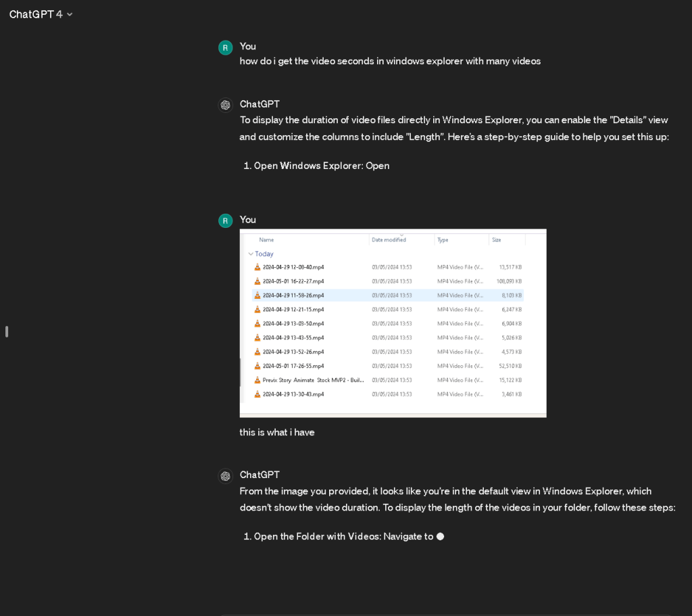Click the first "ChatGPT" sender name
The width and height of the screenshot is (692, 616).
pyautogui.click(x=259, y=104)
